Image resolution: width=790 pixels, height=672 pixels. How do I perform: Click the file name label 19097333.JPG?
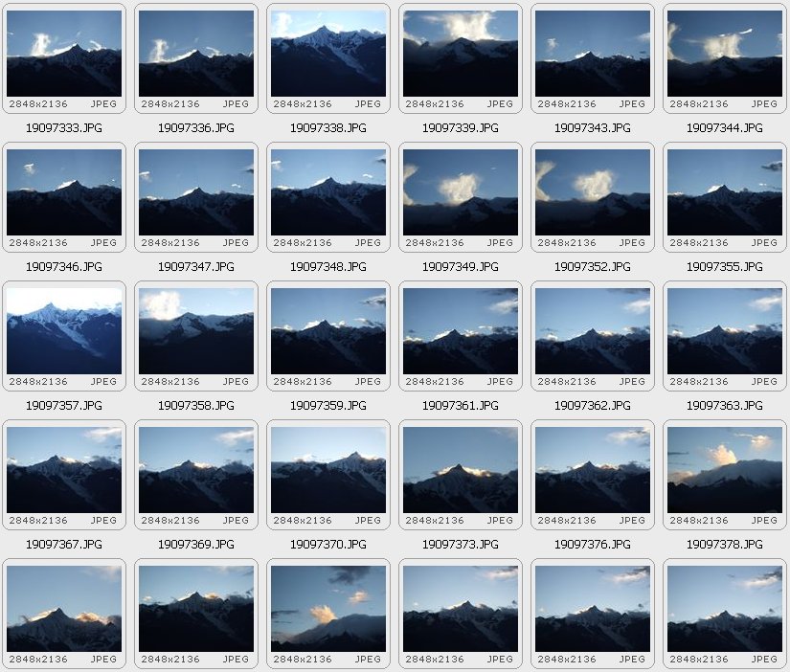point(64,128)
